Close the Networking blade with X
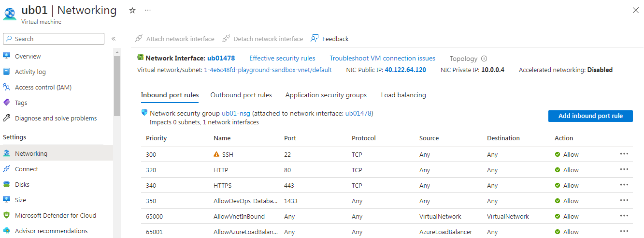The width and height of the screenshot is (644, 238). point(635,10)
